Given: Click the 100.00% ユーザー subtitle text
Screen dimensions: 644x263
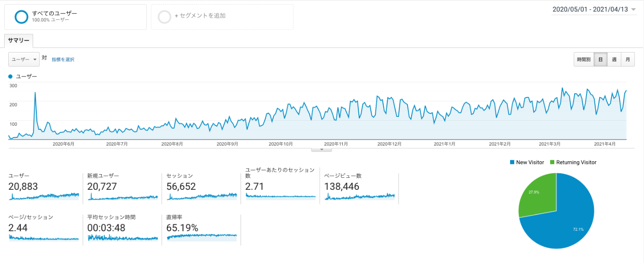Looking at the screenshot, I should [51, 20].
